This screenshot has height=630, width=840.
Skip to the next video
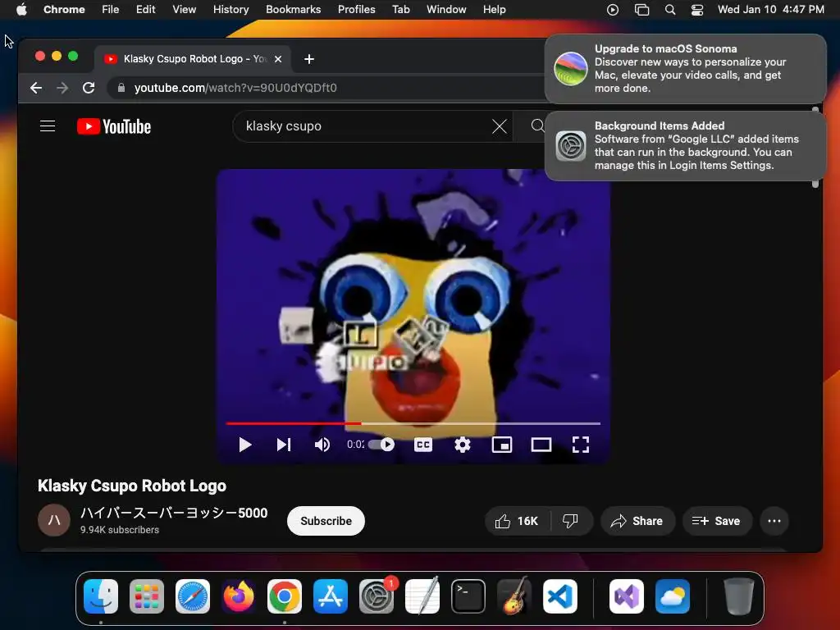(283, 445)
